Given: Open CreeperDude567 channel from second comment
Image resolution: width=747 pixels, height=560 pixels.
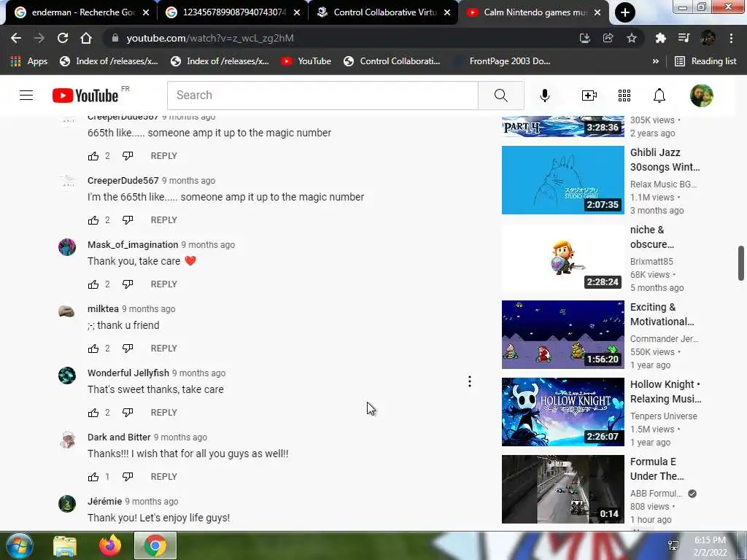Looking at the screenshot, I should coord(123,181).
